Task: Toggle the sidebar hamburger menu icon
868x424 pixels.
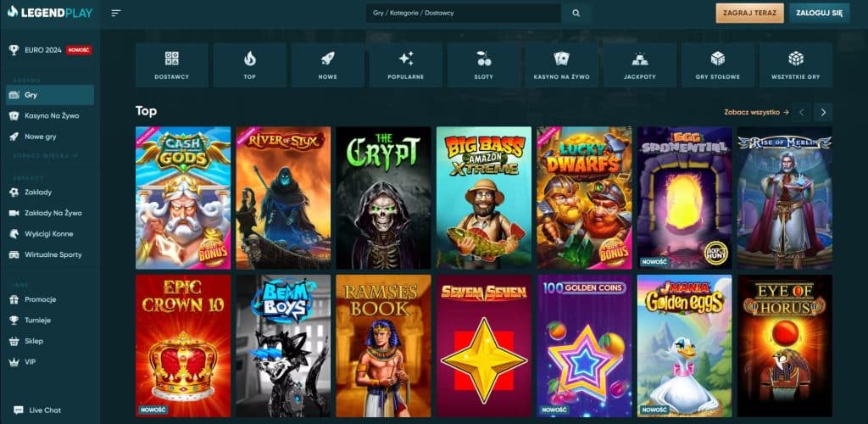Action: [116, 13]
